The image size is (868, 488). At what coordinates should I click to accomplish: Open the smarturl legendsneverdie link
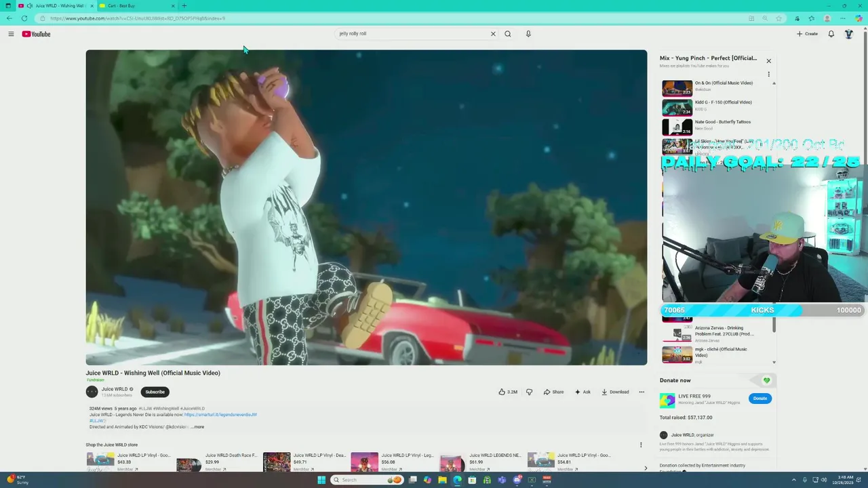coord(220,415)
